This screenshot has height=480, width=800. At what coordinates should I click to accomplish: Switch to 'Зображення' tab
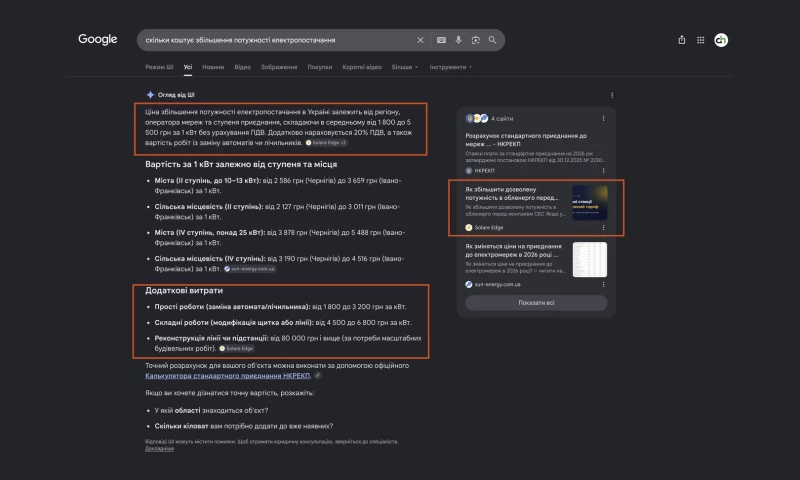click(x=279, y=67)
